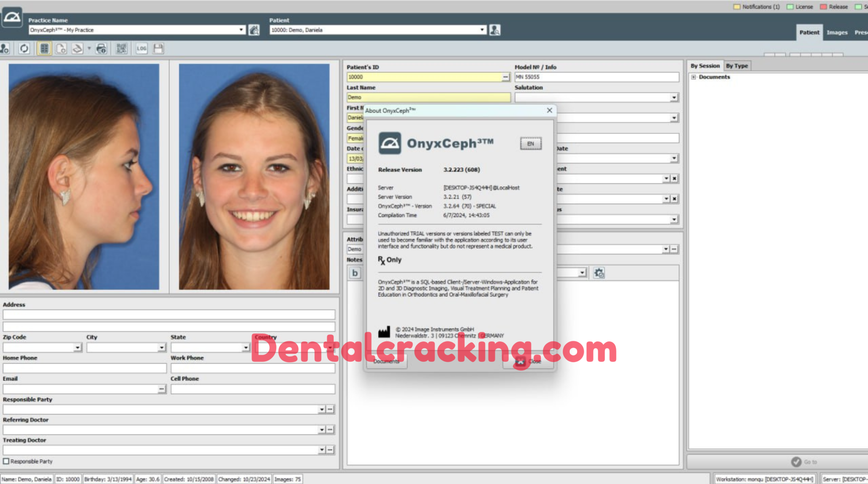Switch to the Images tab
This screenshot has height=484, width=868.
tap(837, 33)
